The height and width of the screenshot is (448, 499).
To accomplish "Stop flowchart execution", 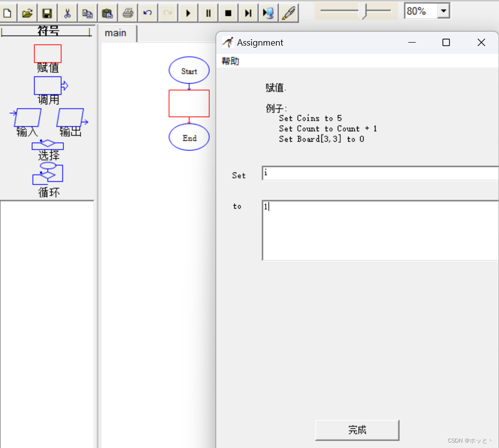I will 228,13.
